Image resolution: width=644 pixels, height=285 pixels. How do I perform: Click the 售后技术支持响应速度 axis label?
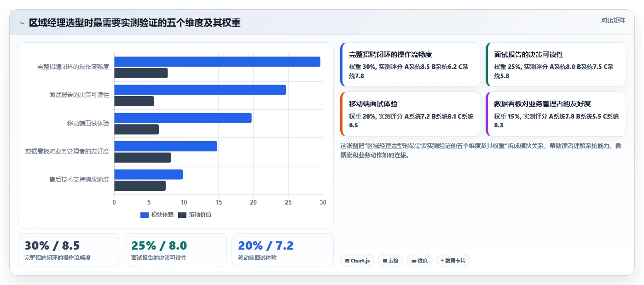[x=79, y=179]
